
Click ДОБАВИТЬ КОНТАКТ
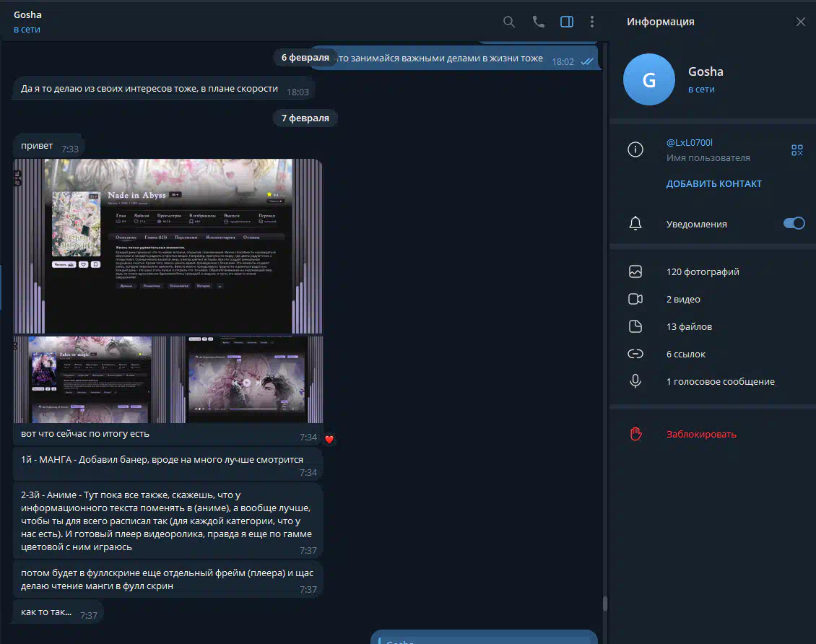pos(713,183)
